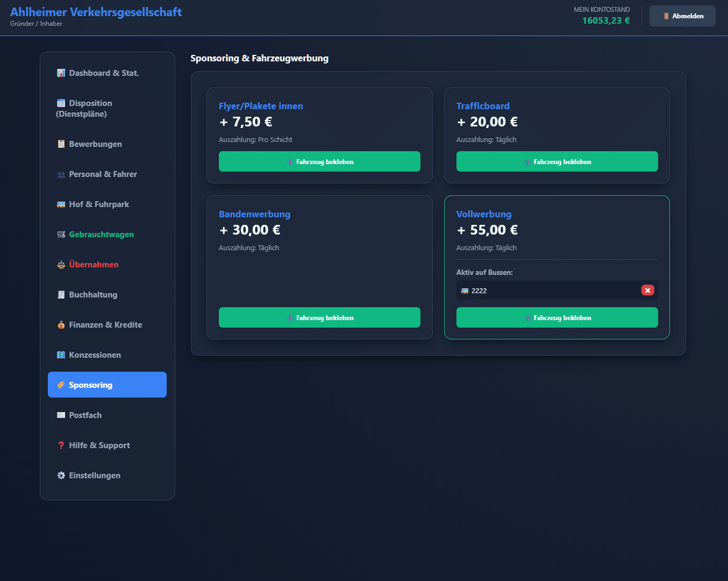
Task: Select Personal & Fahrer in sidebar
Action: (x=103, y=174)
